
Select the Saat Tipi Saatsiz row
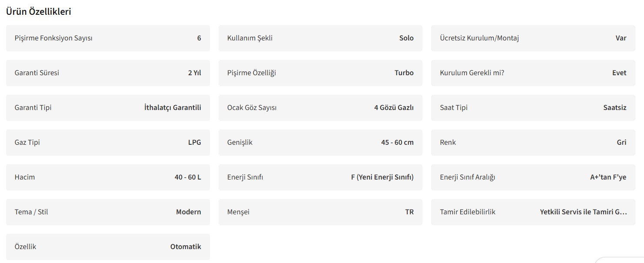pos(533,108)
